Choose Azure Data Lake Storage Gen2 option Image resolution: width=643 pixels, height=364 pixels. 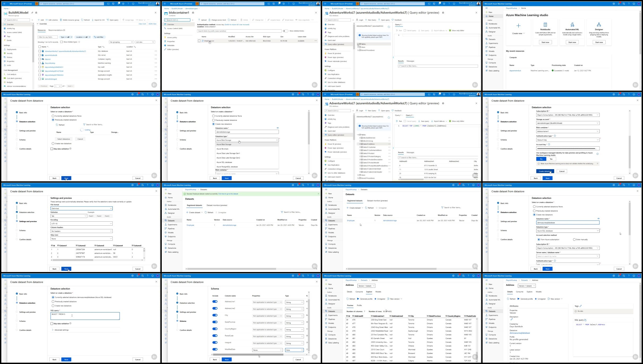pyautogui.click(x=247, y=158)
